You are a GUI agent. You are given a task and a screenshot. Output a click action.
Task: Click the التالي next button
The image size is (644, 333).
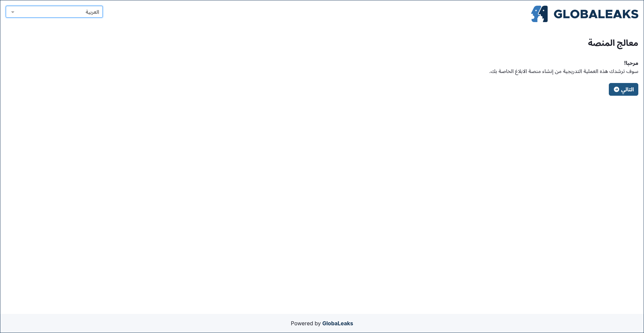pos(623,89)
